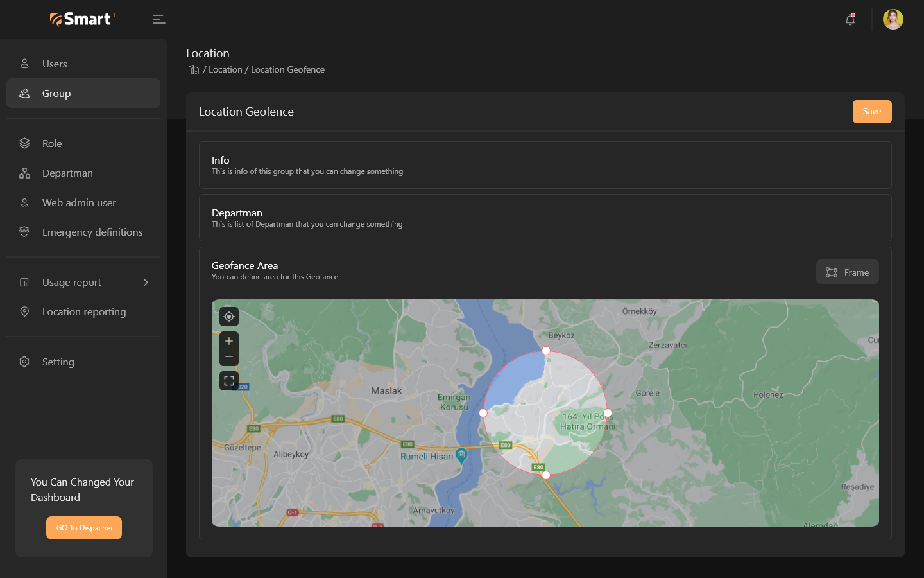Screen dimensions: 924x578
Task: Zoom out on the map
Action: [x=229, y=357]
